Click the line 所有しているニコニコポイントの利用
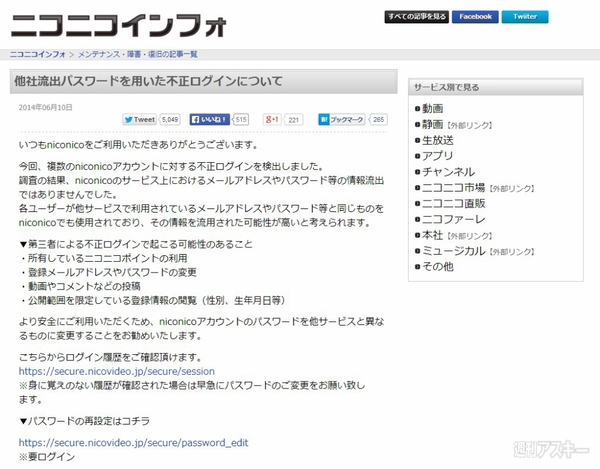The width and height of the screenshot is (600, 469). pos(108,258)
